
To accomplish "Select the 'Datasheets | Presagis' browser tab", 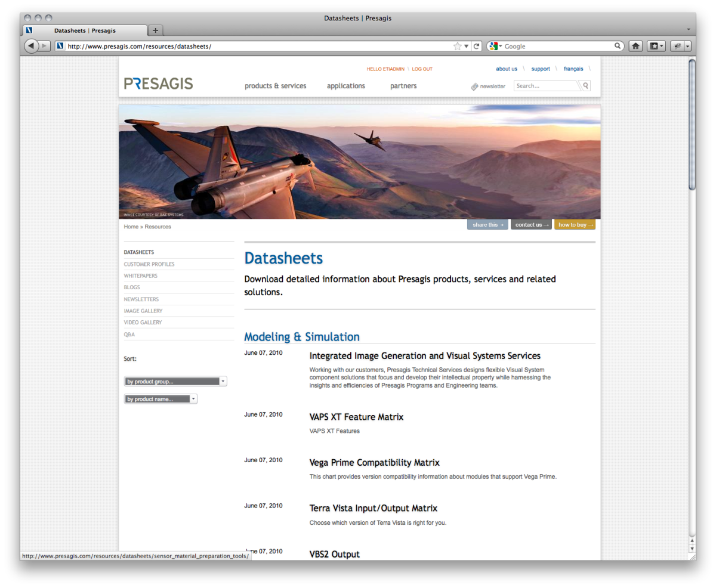I will [85, 30].
